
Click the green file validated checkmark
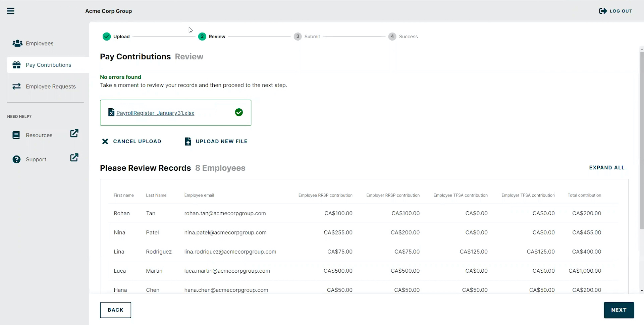click(239, 112)
